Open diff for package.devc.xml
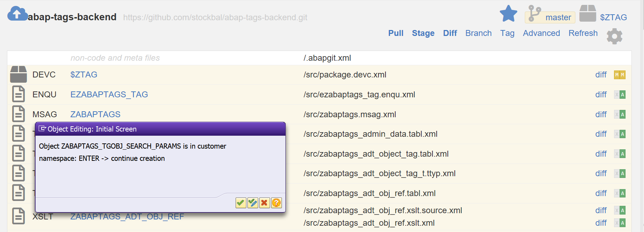Viewport: 644px width, 232px height. pos(601,75)
